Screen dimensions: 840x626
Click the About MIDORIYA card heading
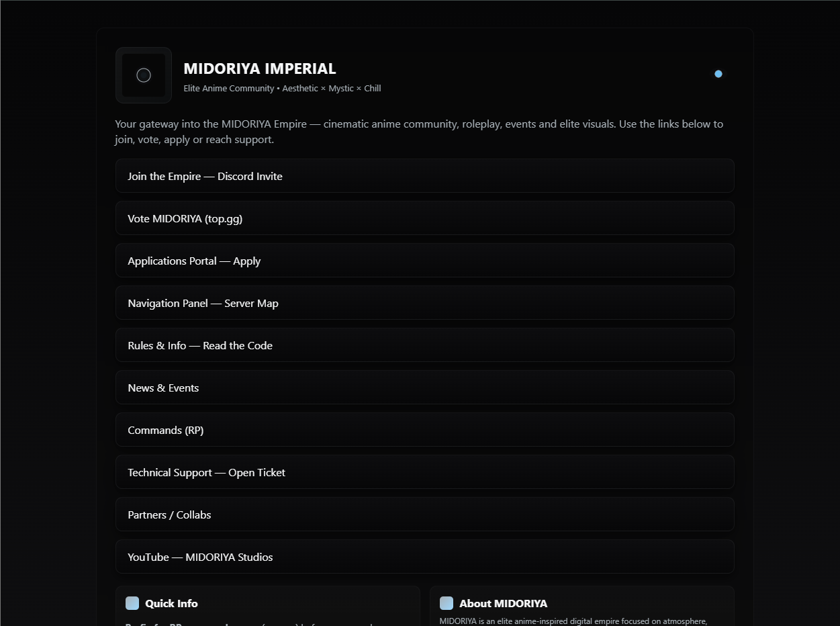click(x=503, y=603)
